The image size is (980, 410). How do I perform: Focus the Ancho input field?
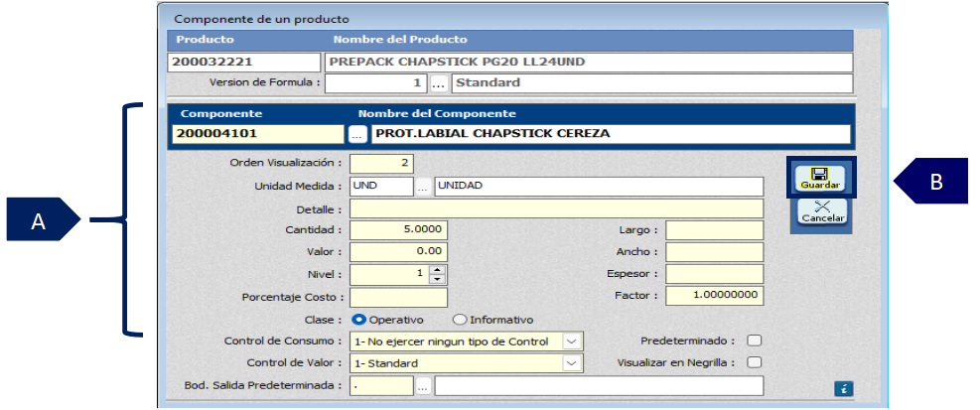tap(714, 252)
